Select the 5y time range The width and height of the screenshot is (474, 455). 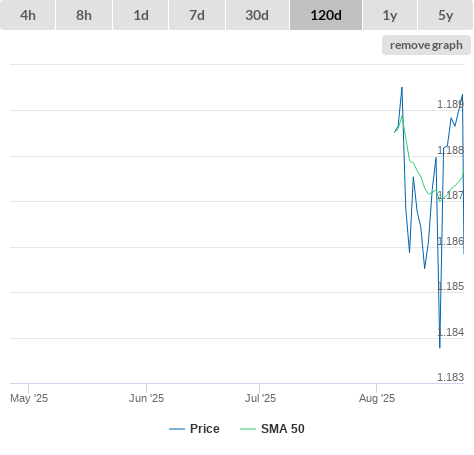click(x=445, y=15)
